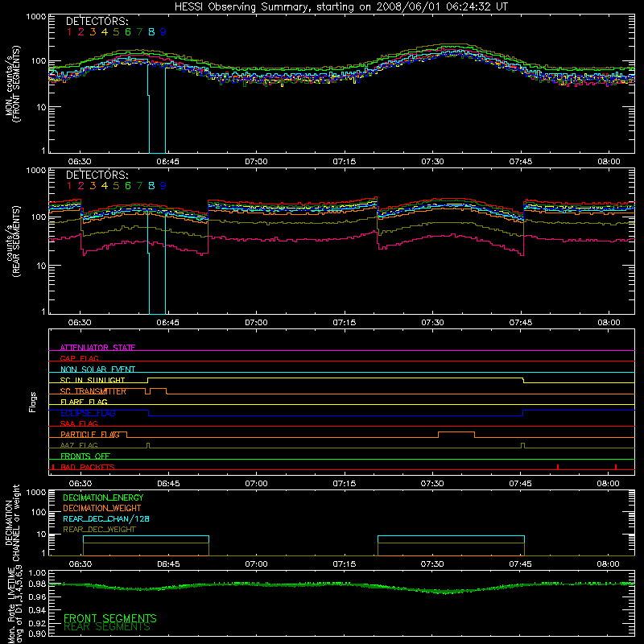
Task: Click the ATTENUATOR_STATE flag label
Action: point(97,348)
